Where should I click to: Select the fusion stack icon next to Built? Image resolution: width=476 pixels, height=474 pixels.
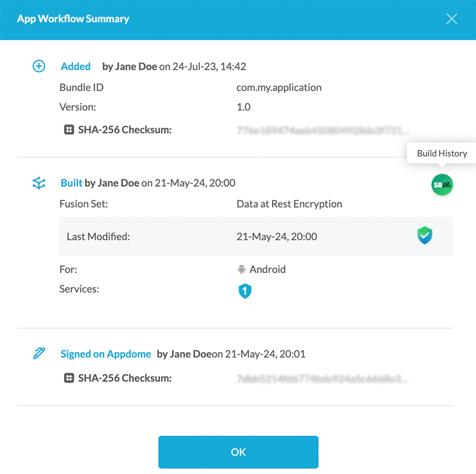pyautogui.click(x=38, y=183)
